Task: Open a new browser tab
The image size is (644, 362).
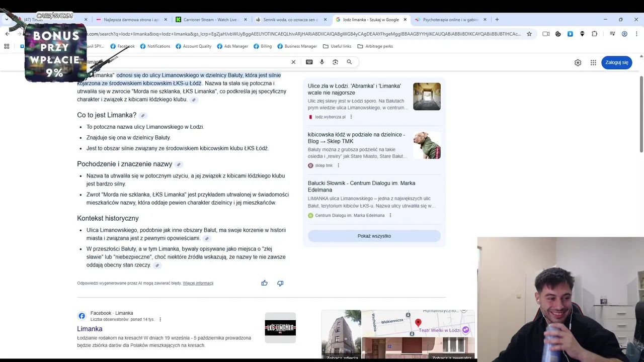Action: click(497, 20)
